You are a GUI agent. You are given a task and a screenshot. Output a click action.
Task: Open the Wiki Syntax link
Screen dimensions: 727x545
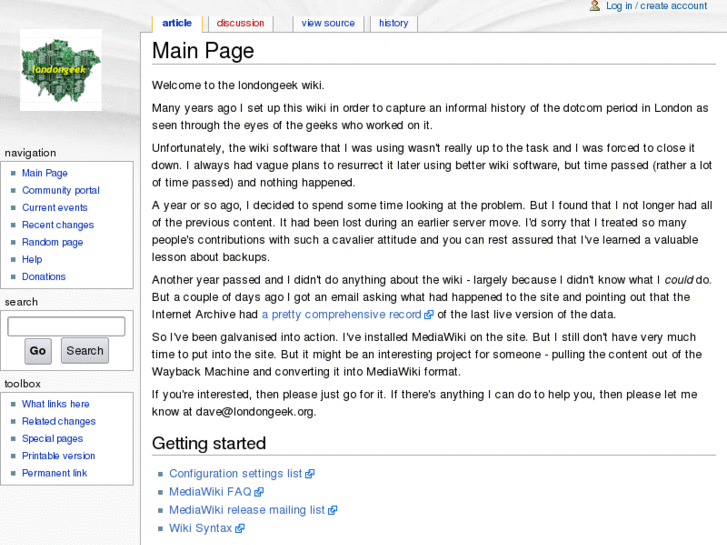point(200,528)
